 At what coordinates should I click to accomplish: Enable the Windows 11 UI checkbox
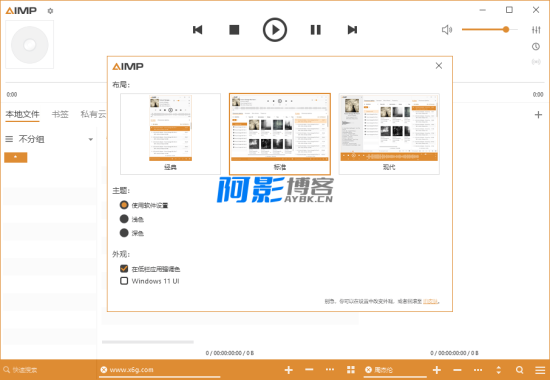[x=124, y=281]
